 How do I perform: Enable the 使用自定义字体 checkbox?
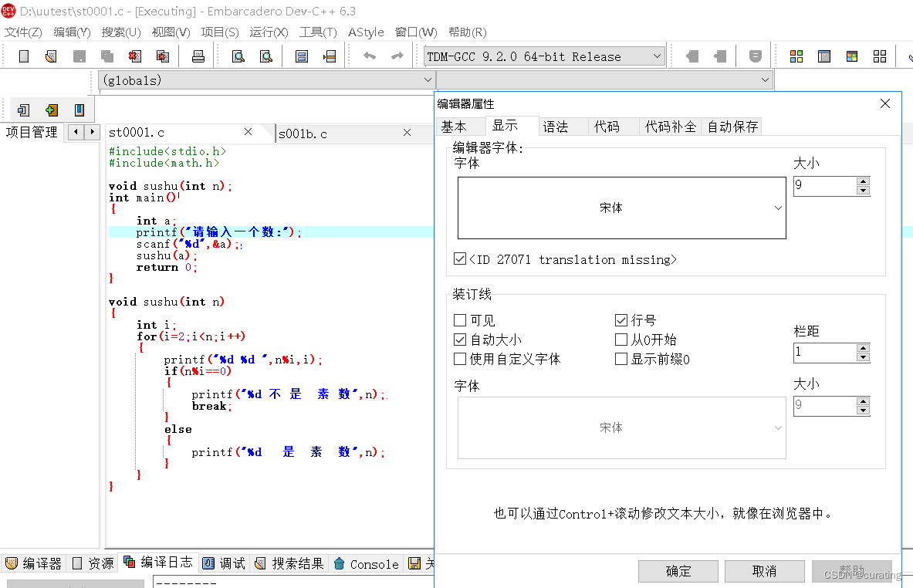(x=460, y=359)
